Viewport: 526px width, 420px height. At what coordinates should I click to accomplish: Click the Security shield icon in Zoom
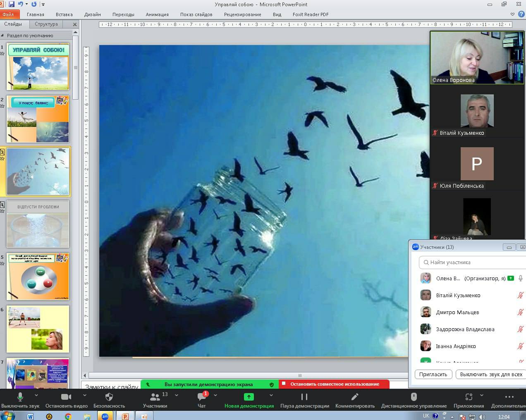click(x=109, y=397)
